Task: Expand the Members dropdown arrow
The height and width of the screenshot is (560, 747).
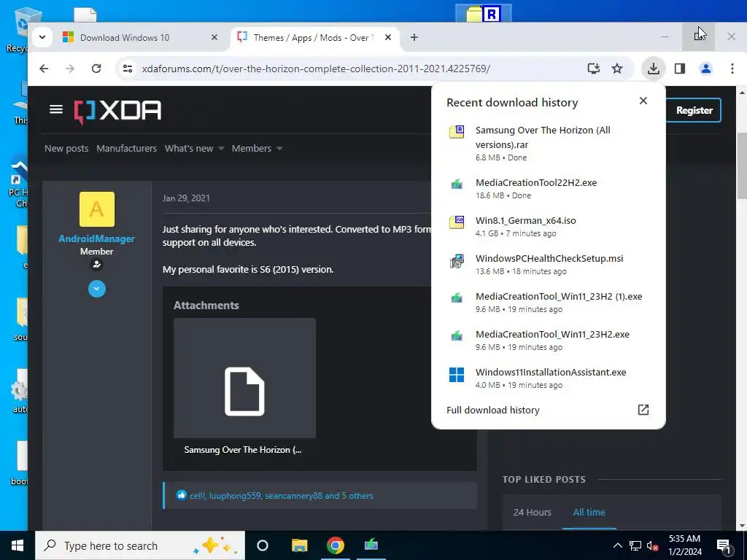Action: click(x=279, y=149)
